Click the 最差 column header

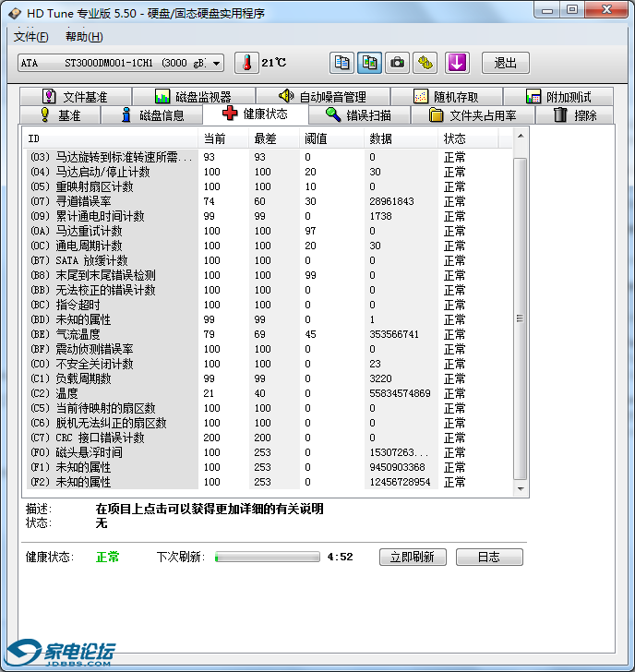[x=274, y=138]
